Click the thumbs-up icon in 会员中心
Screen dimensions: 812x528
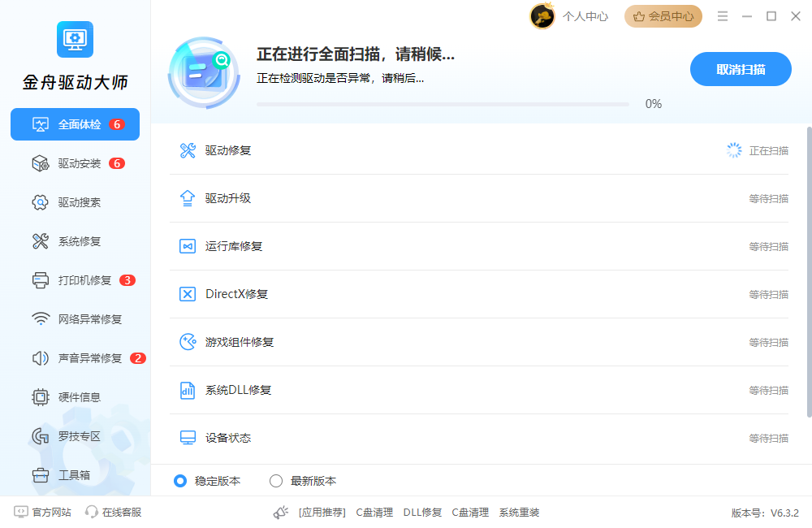[x=639, y=16]
